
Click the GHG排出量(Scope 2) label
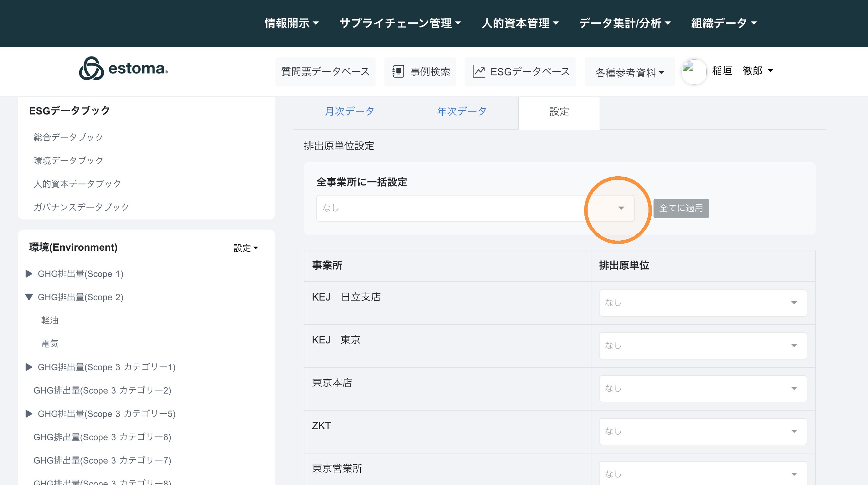(81, 297)
